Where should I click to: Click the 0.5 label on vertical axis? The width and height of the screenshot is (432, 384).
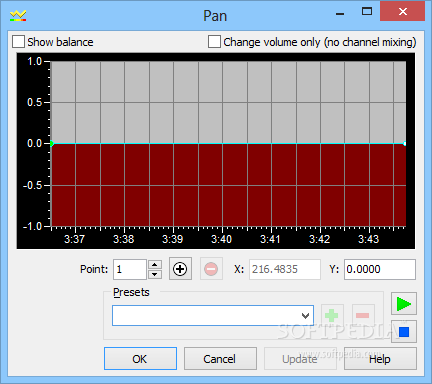click(x=35, y=102)
